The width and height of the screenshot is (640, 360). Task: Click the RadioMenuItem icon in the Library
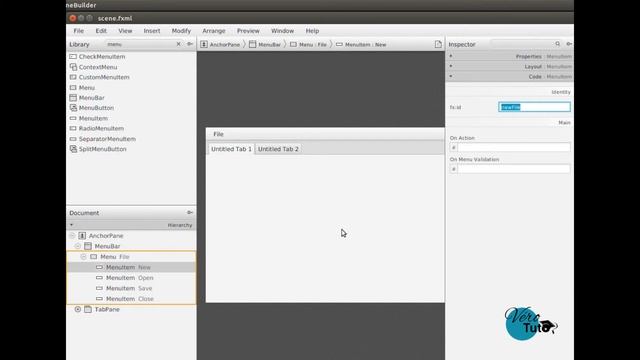click(73, 128)
